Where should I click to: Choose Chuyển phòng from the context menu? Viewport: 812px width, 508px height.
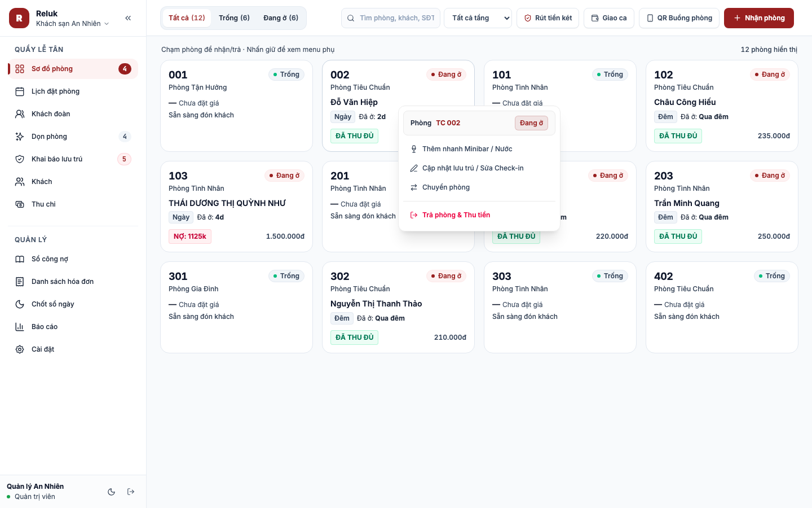click(479, 187)
